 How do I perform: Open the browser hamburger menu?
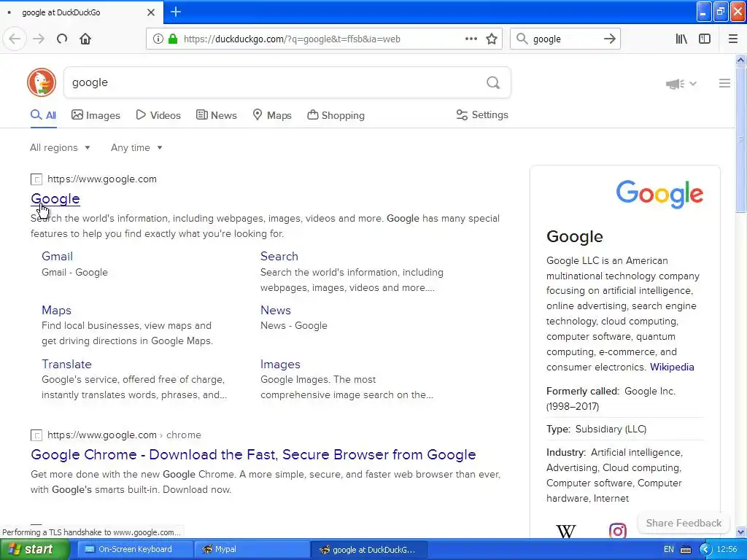(733, 39)
